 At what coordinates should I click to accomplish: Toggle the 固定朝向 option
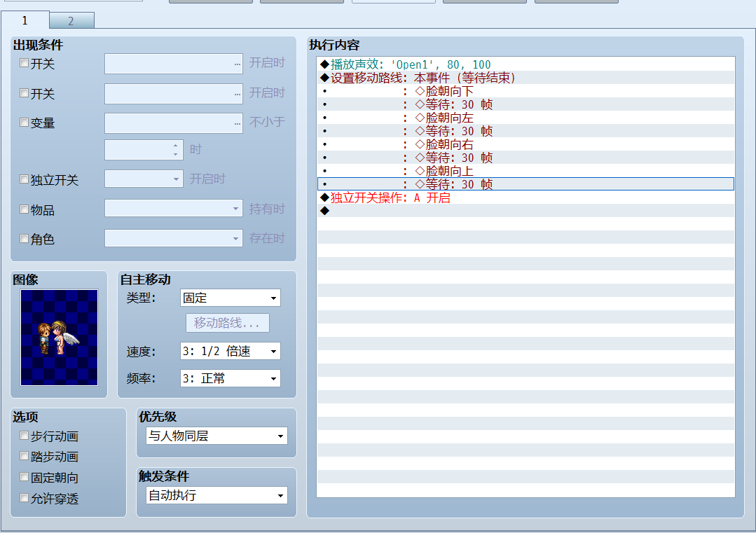point(24,477)
